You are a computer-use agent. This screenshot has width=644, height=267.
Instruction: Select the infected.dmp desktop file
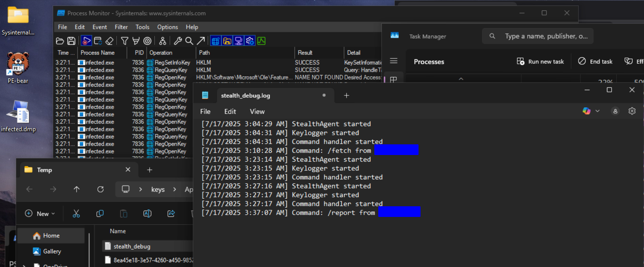coord(18,116)
